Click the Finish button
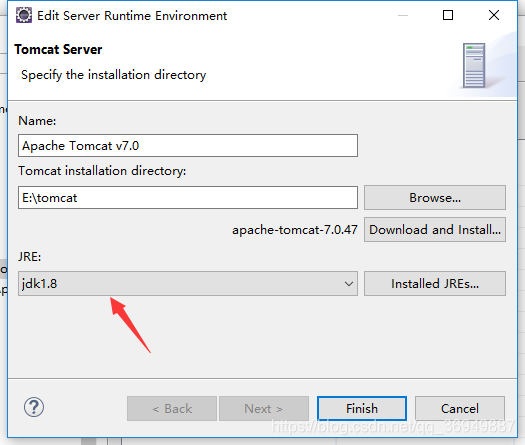This screenshot has width=525, height=445. point(362,409)
